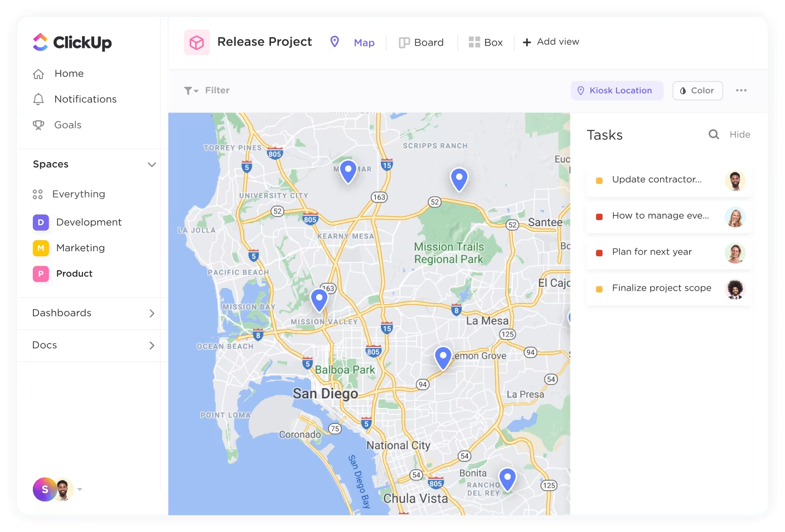
Task: Expand the Docs section
Action: click(152, 345)
